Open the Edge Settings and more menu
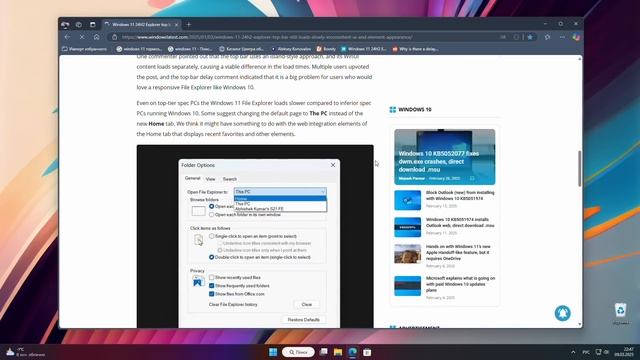 pyautogui.click(x=562, y=37)
